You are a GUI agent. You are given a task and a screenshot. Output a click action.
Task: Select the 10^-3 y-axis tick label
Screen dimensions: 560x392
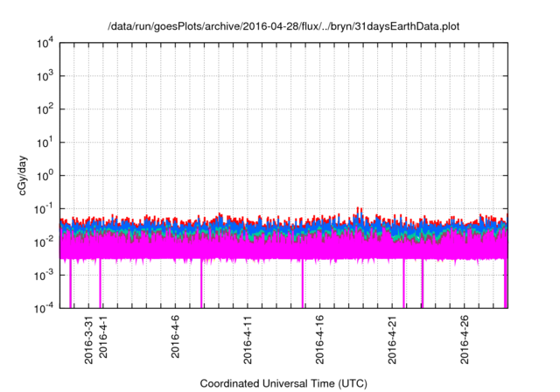pos(44,276)
